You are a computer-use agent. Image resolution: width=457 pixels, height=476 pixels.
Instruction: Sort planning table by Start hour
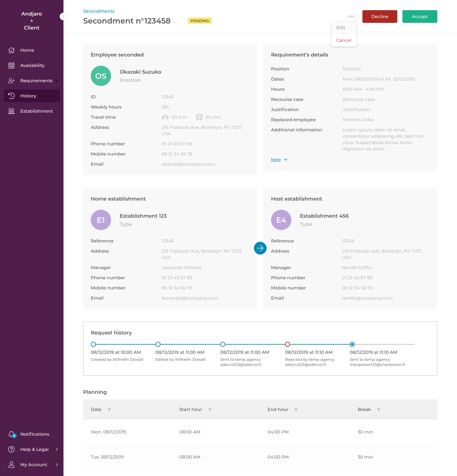210,410
